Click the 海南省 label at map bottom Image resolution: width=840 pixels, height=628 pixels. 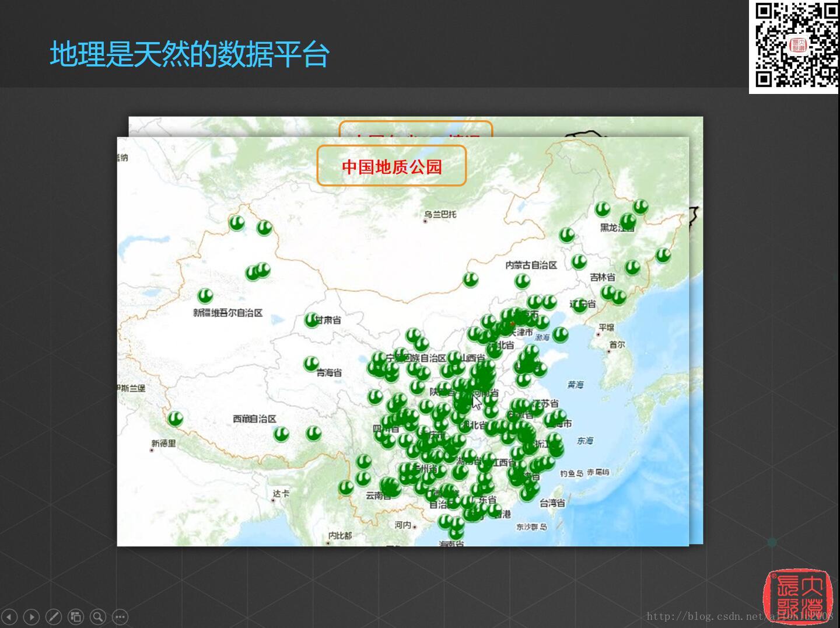coord(452,543)
